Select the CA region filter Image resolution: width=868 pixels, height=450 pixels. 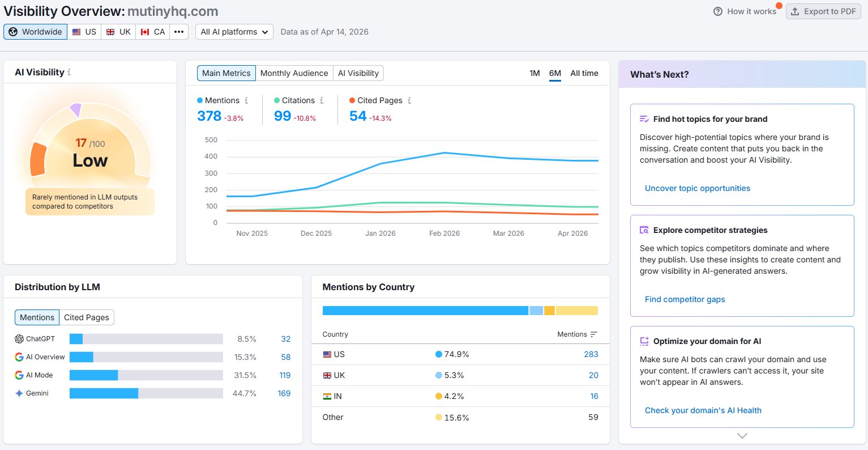tap(153, 32)
